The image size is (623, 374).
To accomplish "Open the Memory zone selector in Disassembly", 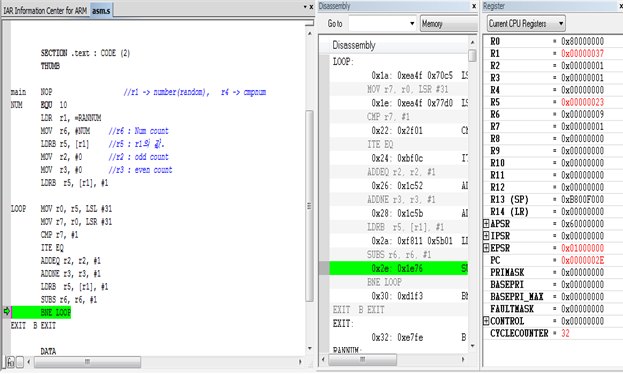I will point(449,24).
